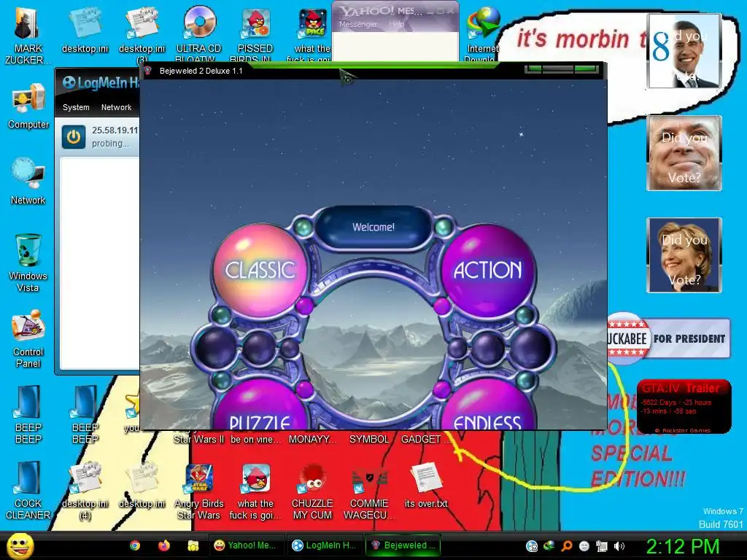Launch Firefox from the taskbar
747x560 pixels.
[164, 545]
